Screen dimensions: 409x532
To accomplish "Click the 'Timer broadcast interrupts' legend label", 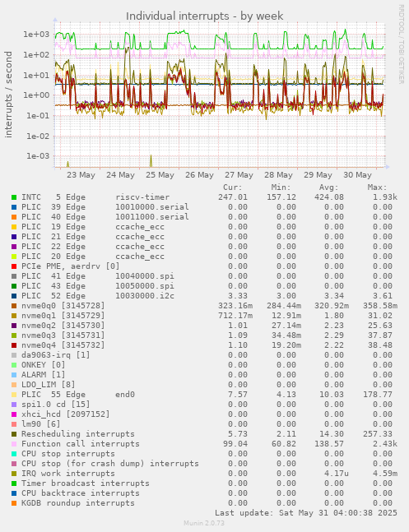I will point(86,483).
